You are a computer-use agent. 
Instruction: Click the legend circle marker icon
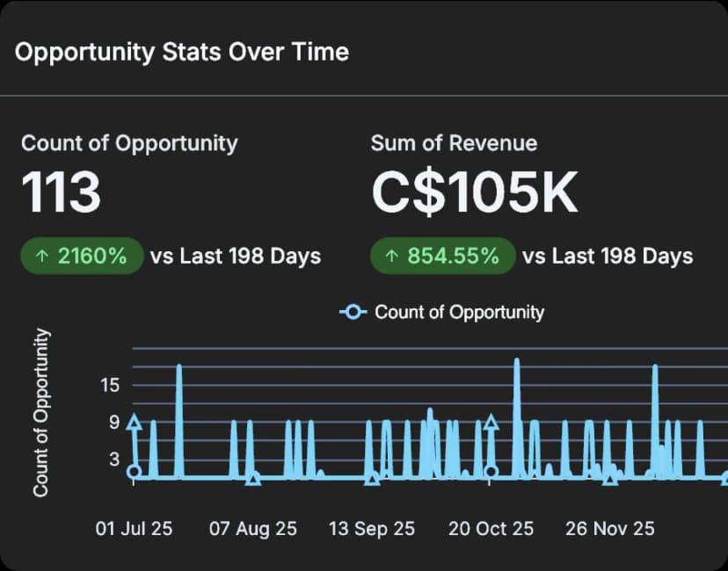pos(353,312)
